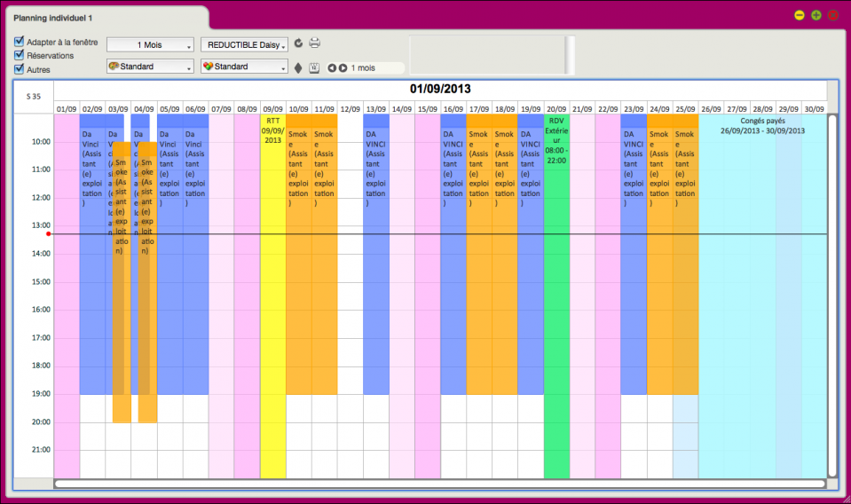Click the 20/09 day header
Image resolution: width=851 pixels, height=504 pixels.
click(556, 109)
